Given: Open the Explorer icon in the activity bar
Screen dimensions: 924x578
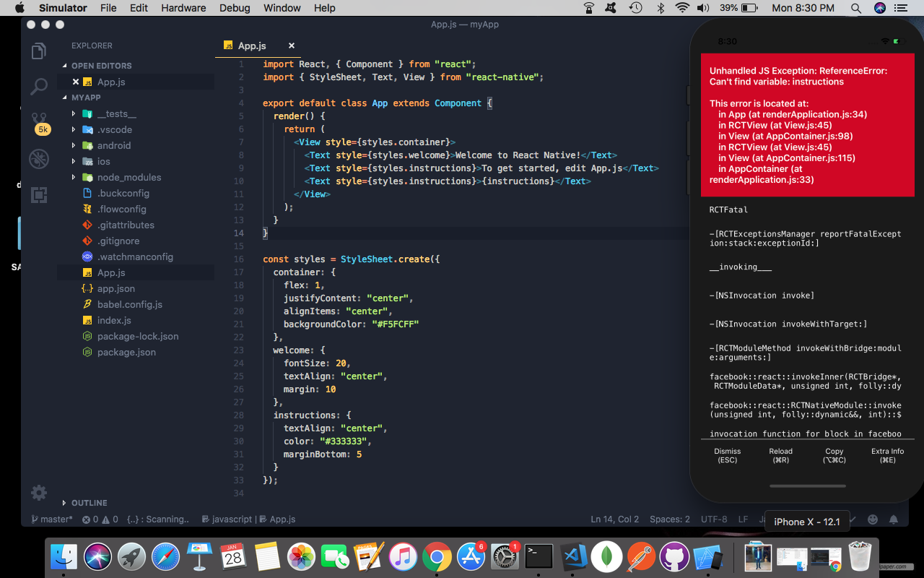Looking at the screenshot, I should point(38,51).
